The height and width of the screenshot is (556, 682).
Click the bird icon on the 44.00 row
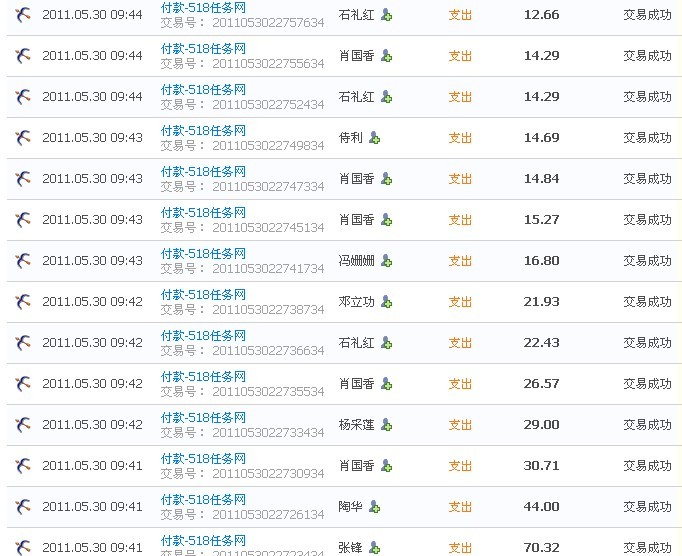23,507
